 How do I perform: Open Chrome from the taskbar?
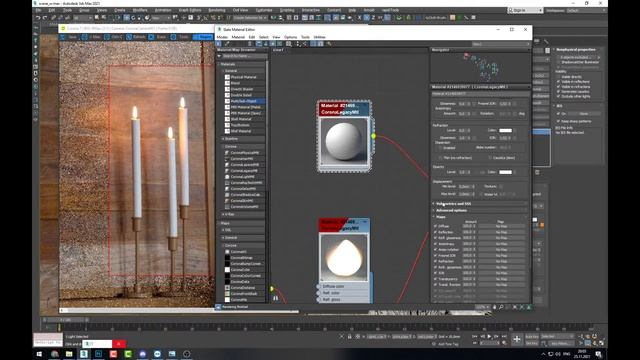54,354
